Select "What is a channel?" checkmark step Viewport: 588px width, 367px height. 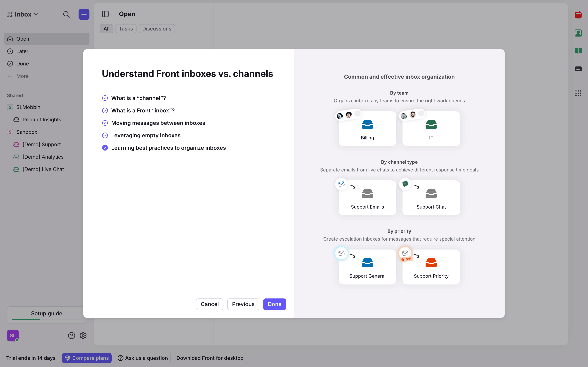[x=105, y=98]
